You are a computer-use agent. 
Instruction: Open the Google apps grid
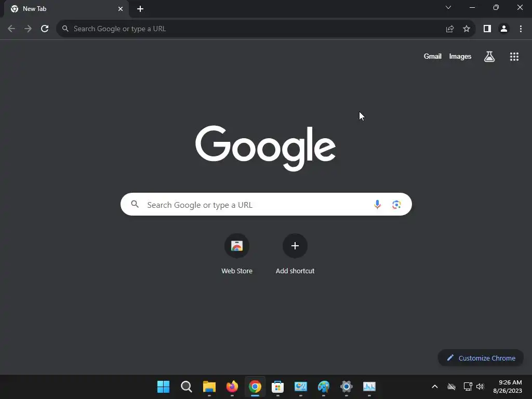514,56
